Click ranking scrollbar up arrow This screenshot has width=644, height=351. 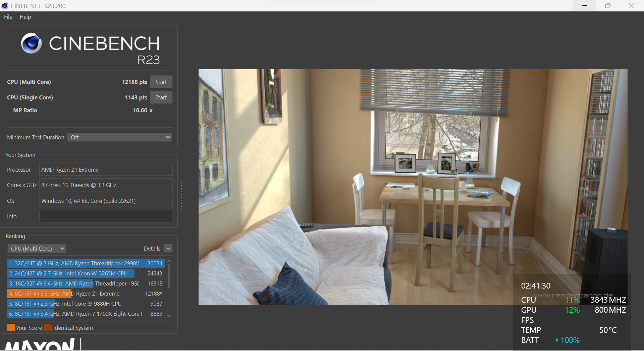tap(169, 261)
